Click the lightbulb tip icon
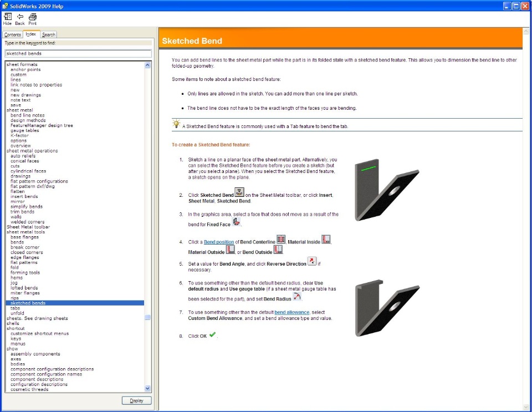532x412 pixels. pos(176,124)
